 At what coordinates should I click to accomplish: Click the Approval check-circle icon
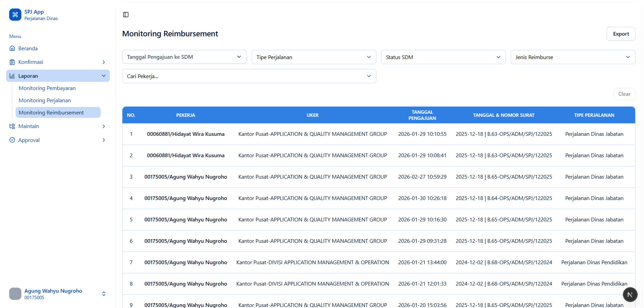pos(12,140)
